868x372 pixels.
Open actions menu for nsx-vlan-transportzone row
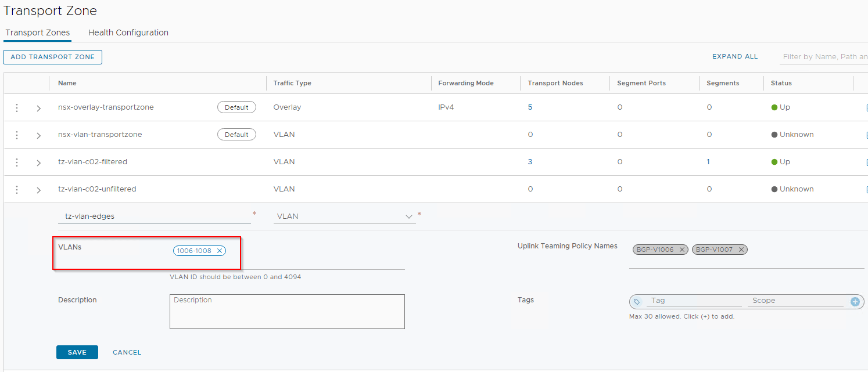click(17, 135)
